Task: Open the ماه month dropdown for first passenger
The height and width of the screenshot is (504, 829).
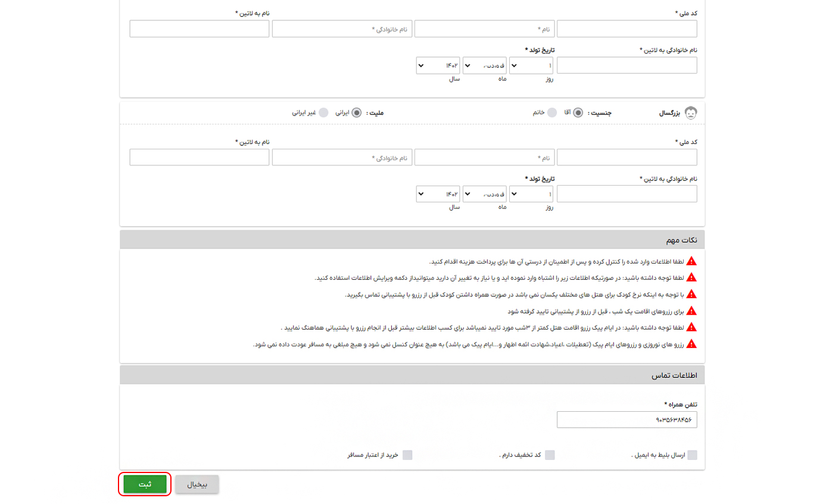Action: tap(484, 65)
